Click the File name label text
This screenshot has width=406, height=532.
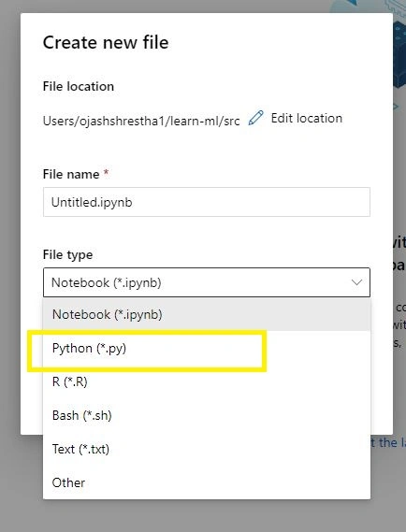(71, 175)
